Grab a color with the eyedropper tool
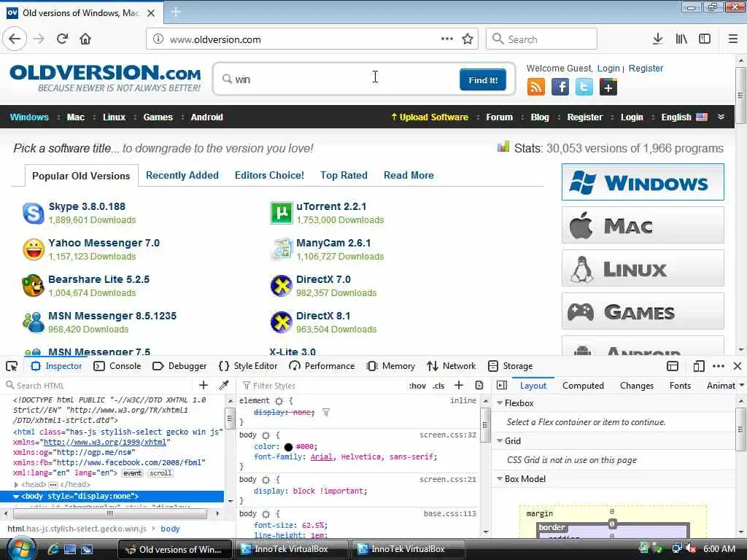This screenshot has height=560, width=747. (x=224, y=385)
